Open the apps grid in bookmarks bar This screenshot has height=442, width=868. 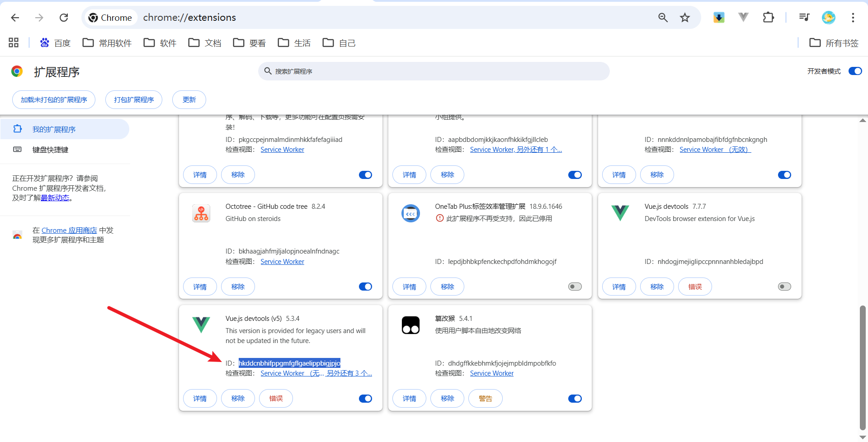tap(14, 42)
